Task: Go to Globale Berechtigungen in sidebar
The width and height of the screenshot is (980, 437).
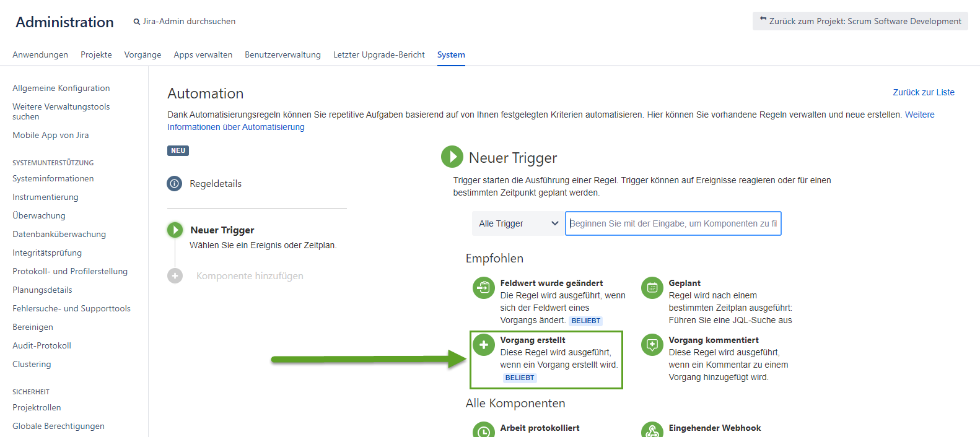Action: (x=58, y=426)
